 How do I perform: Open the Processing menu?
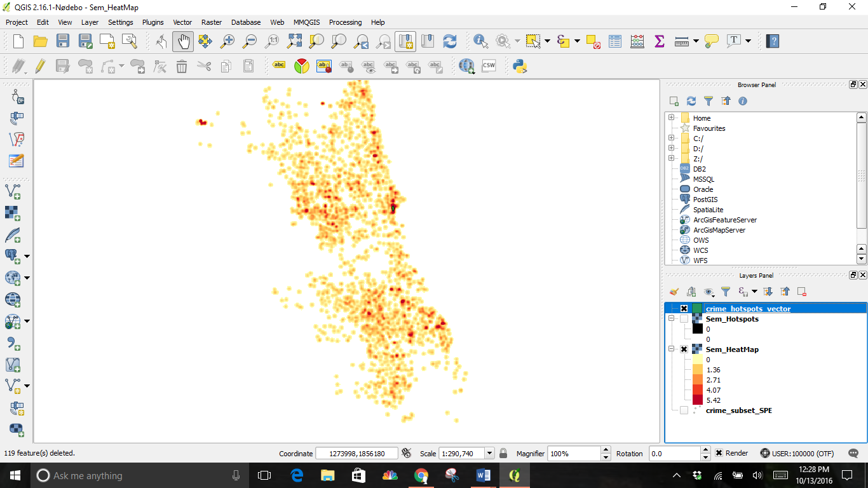[345, 22]
